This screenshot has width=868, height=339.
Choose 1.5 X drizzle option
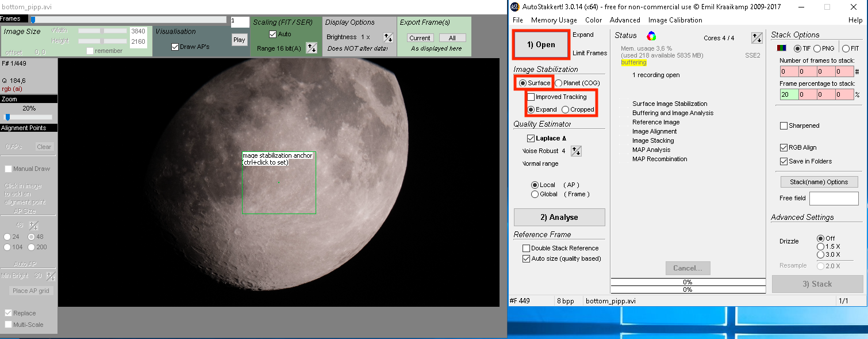(x=820, y=246)
